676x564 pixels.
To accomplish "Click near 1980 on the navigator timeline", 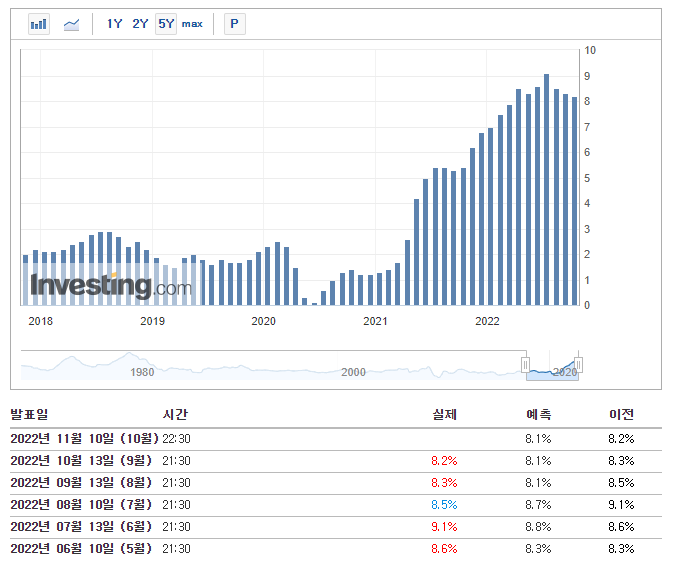I will coord(142,371).
